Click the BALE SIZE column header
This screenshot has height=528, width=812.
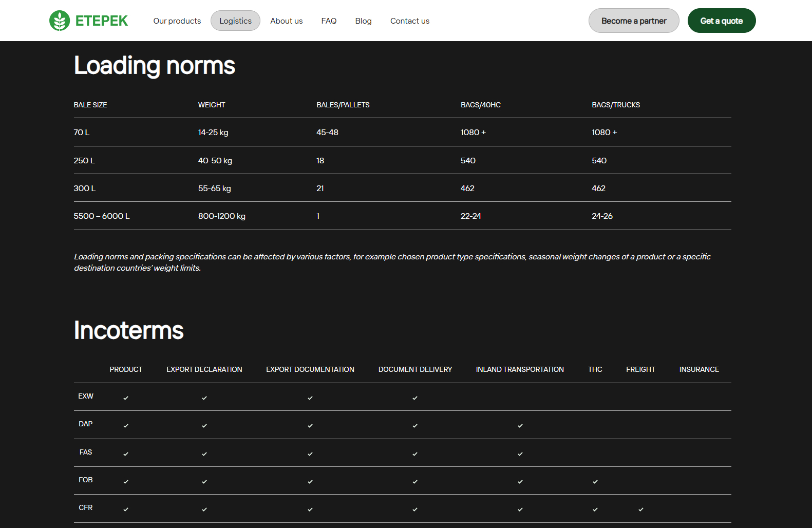[x=90, y=105]
